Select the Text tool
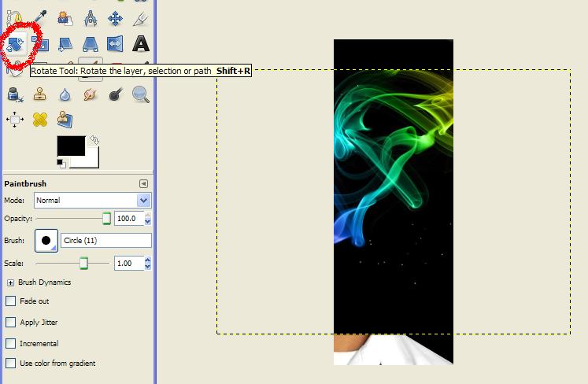588x384 pixels. (141, 44)
